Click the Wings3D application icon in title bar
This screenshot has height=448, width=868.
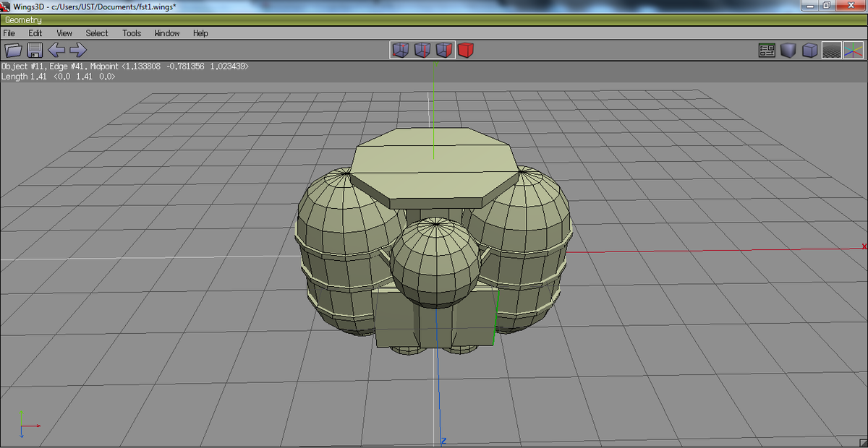(x=7, y=7)
